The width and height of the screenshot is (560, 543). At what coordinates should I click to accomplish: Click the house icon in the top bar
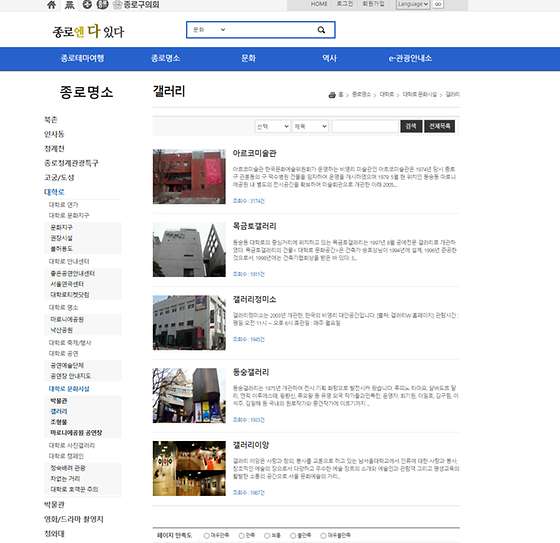(x=51, y=5)
